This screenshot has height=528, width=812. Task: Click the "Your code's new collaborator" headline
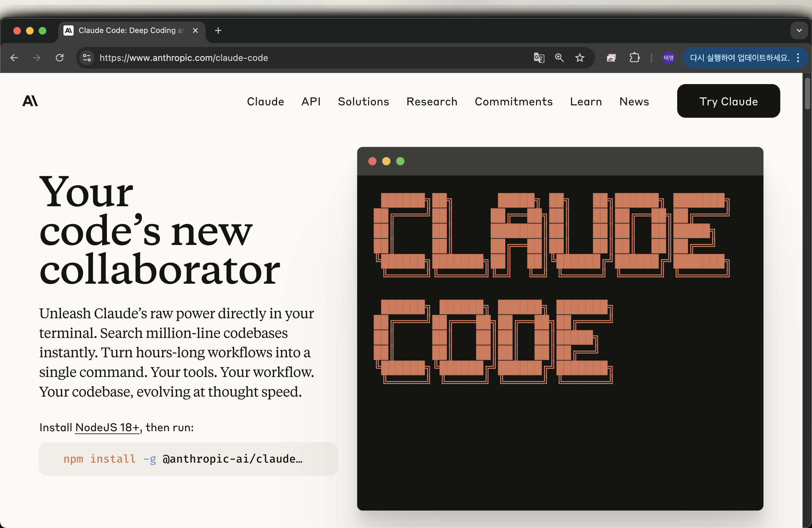(x=160, y=230)
